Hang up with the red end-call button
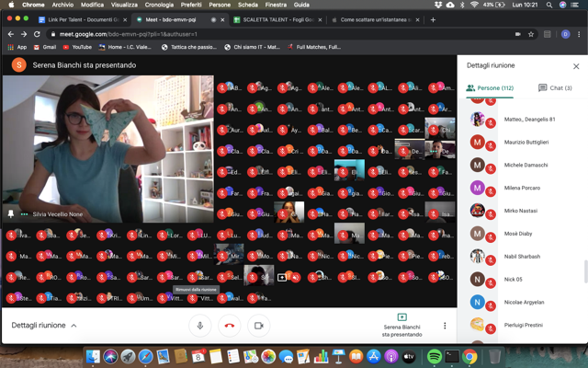Viewport: 588px width, 368px height. click(229, 325)
